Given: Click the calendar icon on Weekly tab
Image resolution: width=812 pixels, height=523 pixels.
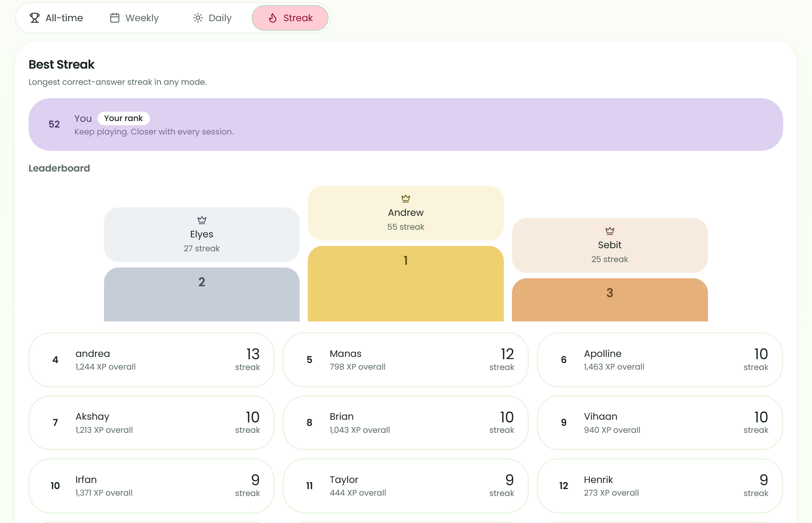Looking at the screenshot, I should click(x=115, y=18).
